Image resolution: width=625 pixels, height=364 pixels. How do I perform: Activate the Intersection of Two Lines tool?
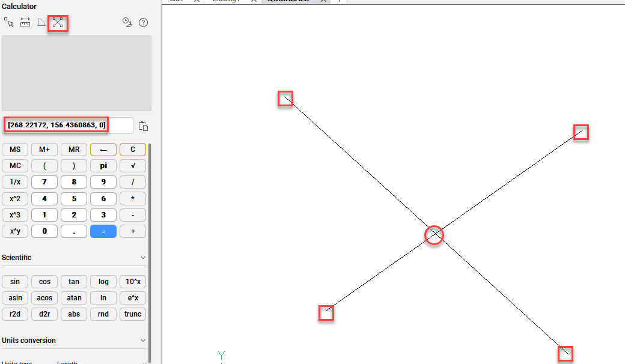(x=58, y=23)
